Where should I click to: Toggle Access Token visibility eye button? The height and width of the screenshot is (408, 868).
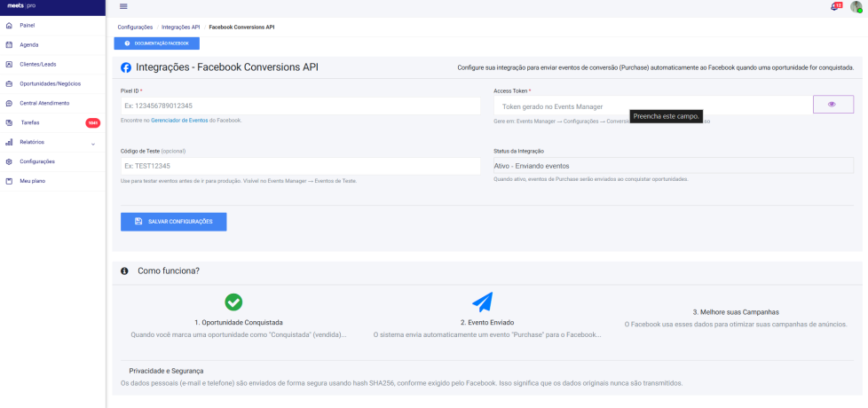click(x=832, y=105)
